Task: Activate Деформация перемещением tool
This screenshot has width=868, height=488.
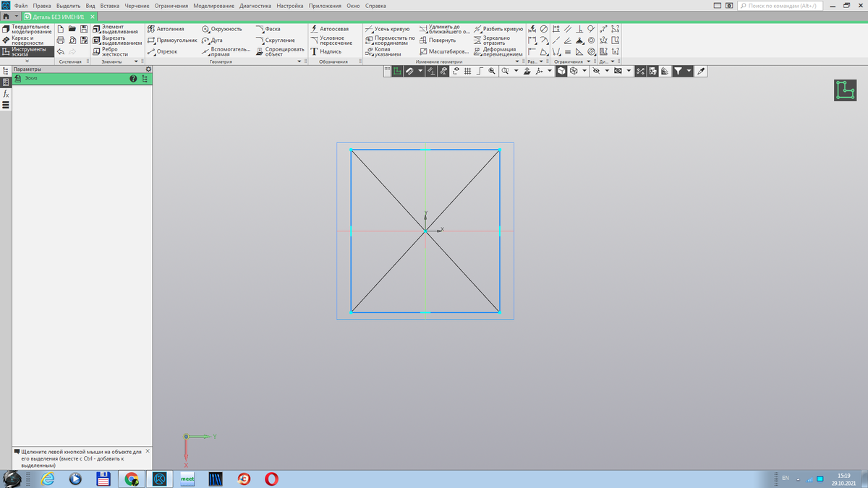Action: [498, 52]
